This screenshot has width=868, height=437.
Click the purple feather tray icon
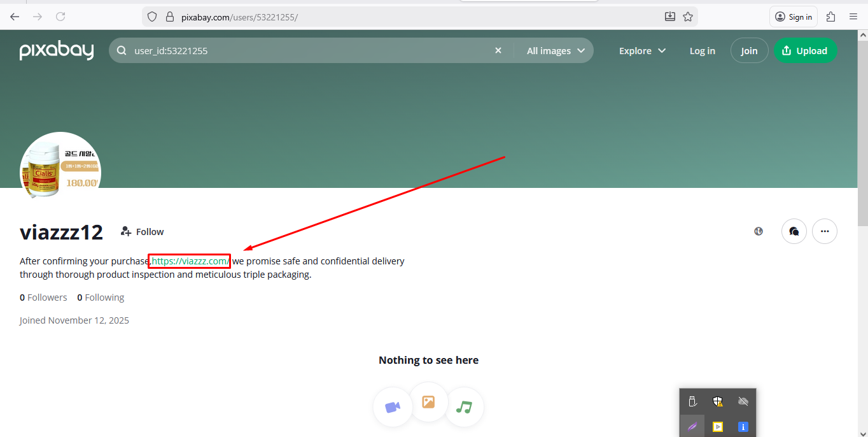pyautogui.click(x=692, y=426)
